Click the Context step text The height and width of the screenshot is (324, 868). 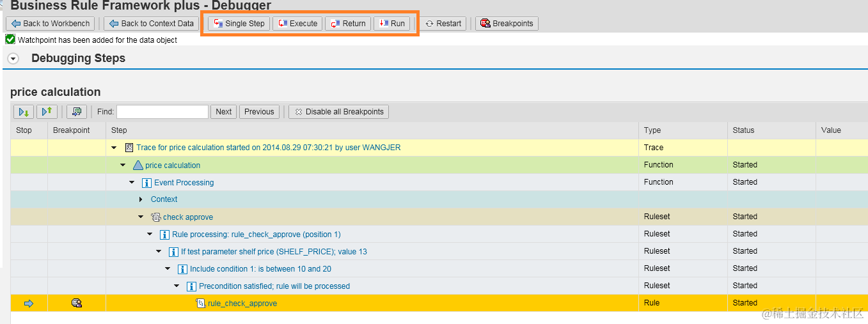tap(164, 199)
